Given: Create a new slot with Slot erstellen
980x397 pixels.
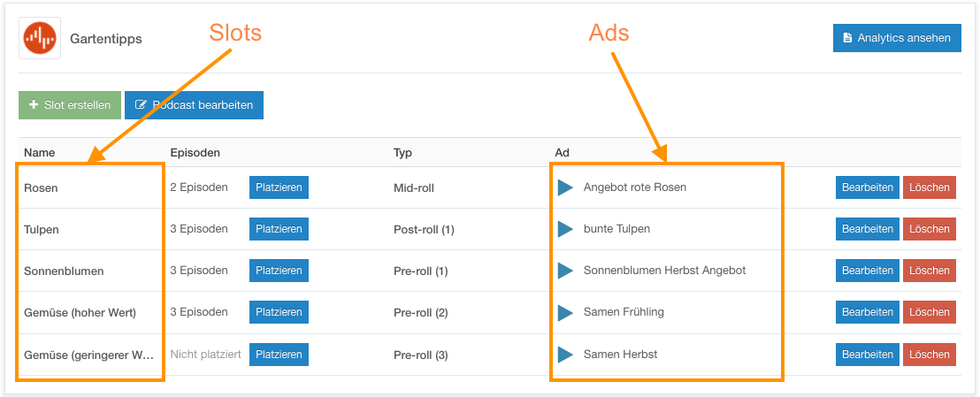Looking at the screenshot, I should (69, 105).
